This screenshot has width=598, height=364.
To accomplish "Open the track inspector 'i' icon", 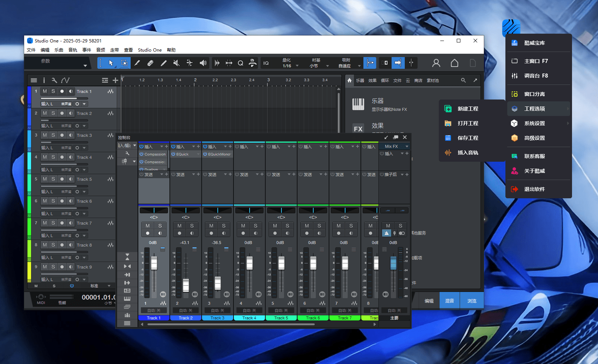I will pos(44,80).
